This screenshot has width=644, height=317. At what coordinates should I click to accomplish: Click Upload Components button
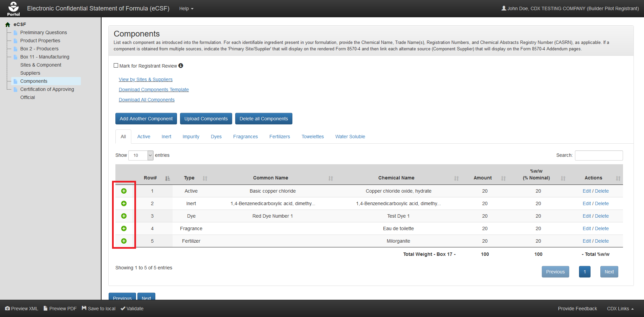pyautogui.click(x=206, y=119)
